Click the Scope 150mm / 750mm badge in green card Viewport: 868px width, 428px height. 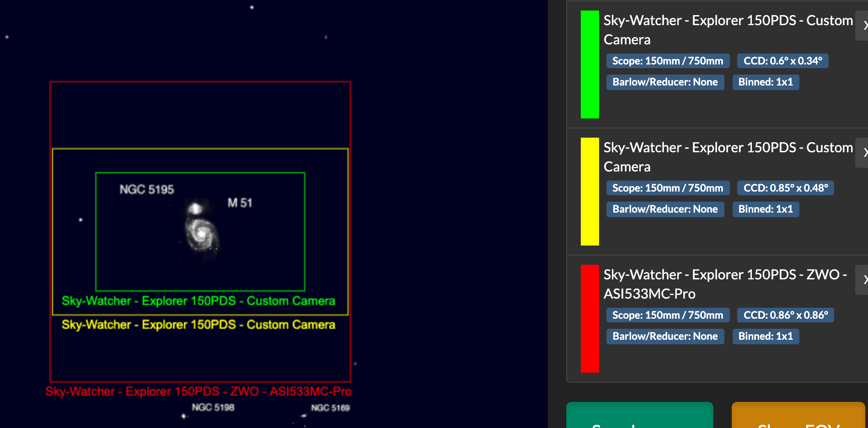coord(668,61)
